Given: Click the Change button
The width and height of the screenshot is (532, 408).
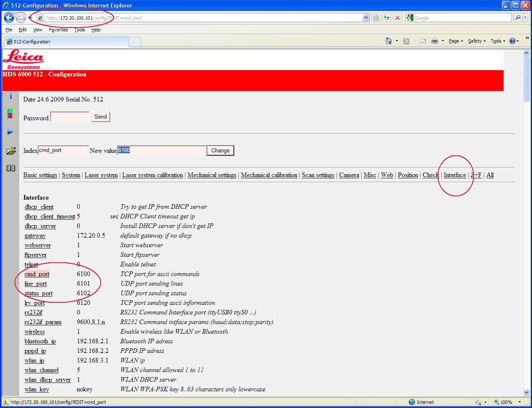Looking at the screenshot, I should coord(220,150).
